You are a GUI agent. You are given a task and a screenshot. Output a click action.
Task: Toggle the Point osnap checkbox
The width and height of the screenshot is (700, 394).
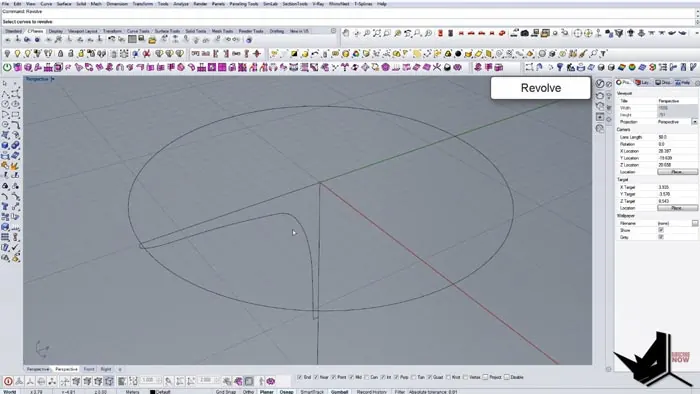pyautogui.click(x=333, y=377)
